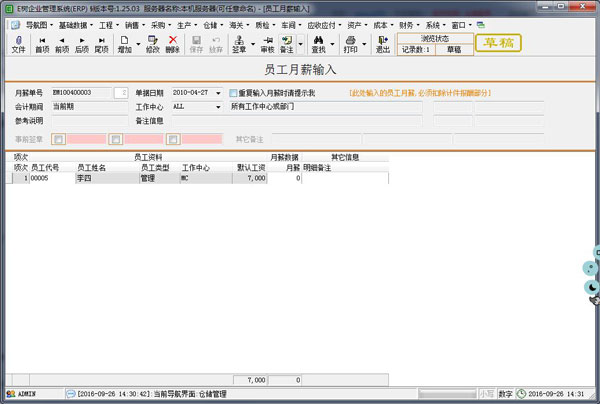Viewport: 600px width, 404px height.
Task: Toggle 重复输入月薪时请提示我 checkbox
Action: click(x=233, y=93)
